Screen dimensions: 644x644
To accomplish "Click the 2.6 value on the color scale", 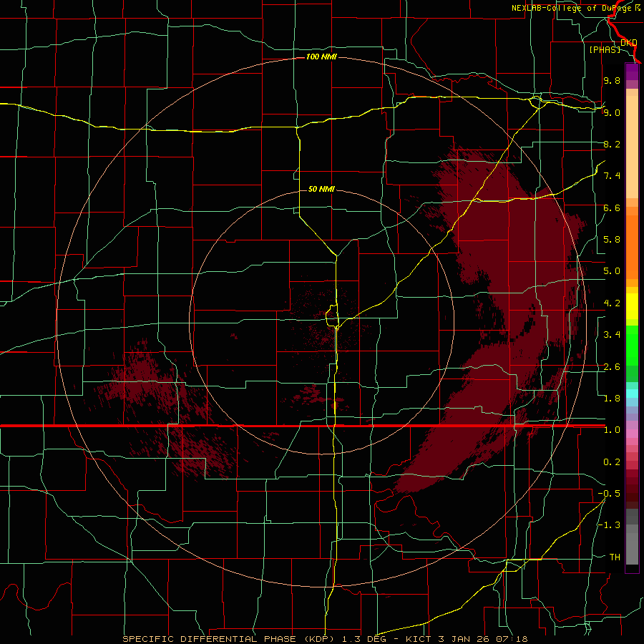I will 612,367.
